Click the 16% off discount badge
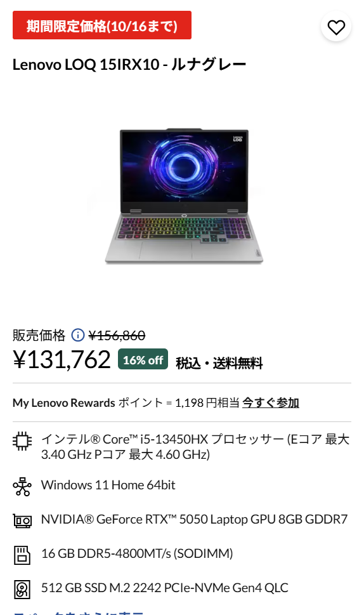The width and height of the screenshot is (364, 615). pyautogui.click(x=143, y=359)
